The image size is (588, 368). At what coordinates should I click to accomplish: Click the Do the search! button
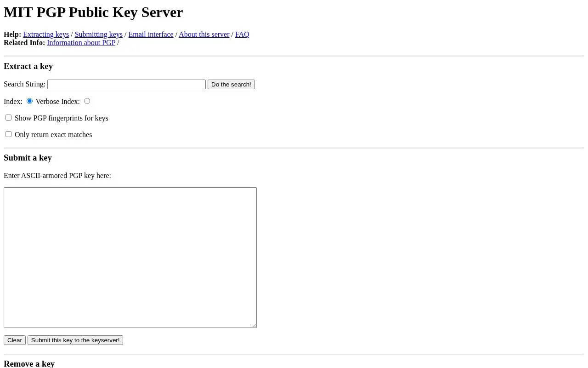pos(231,85)
